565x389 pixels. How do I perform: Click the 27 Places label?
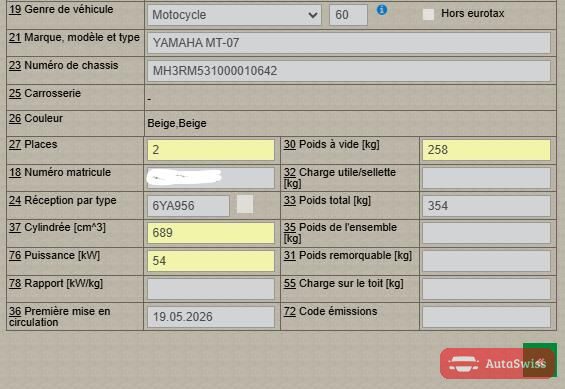(33, 144)
